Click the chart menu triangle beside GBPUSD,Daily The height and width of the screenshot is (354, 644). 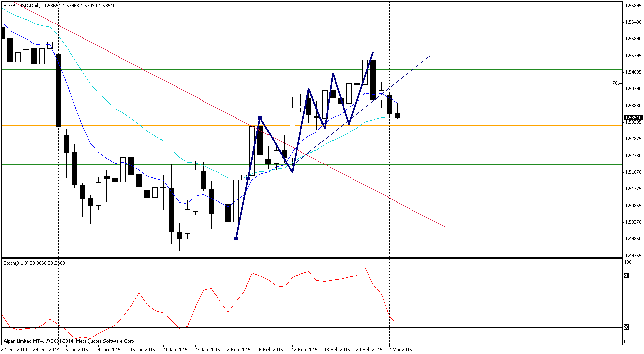coord(5,6)
